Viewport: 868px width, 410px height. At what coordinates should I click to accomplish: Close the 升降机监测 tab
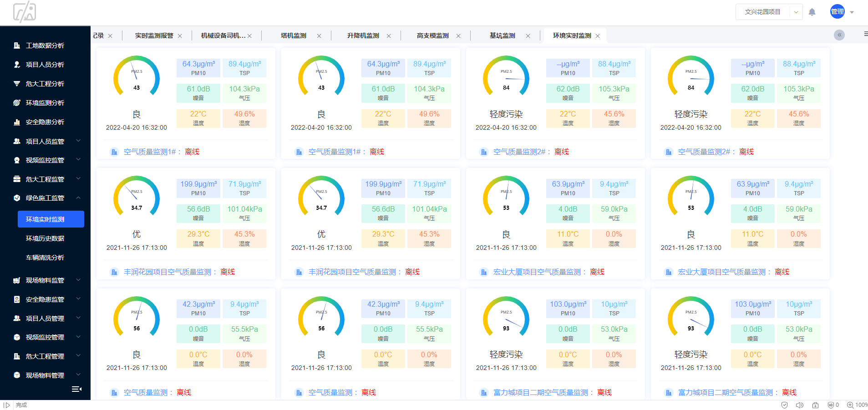[x=389, y=35]
